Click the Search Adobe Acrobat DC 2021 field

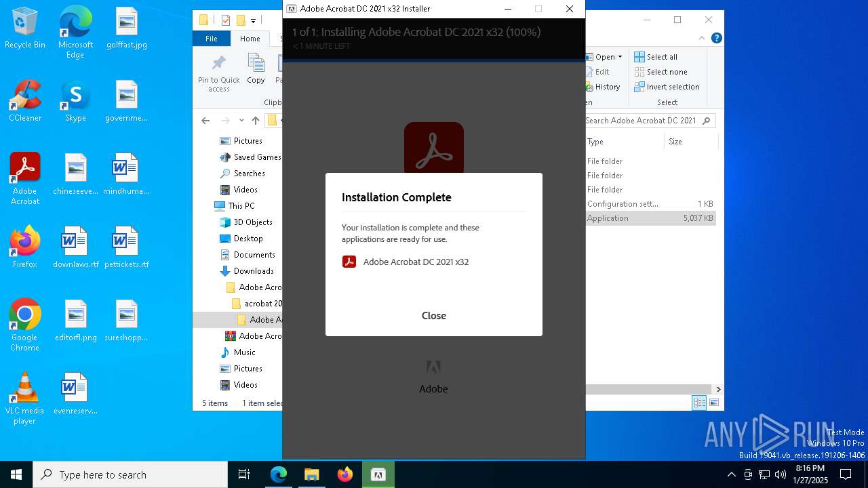pyautogui.click(x=650, y=121)
